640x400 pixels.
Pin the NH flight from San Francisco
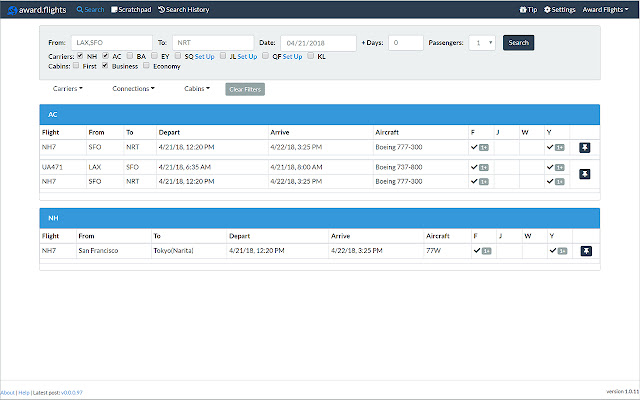(x=584, y=250)
